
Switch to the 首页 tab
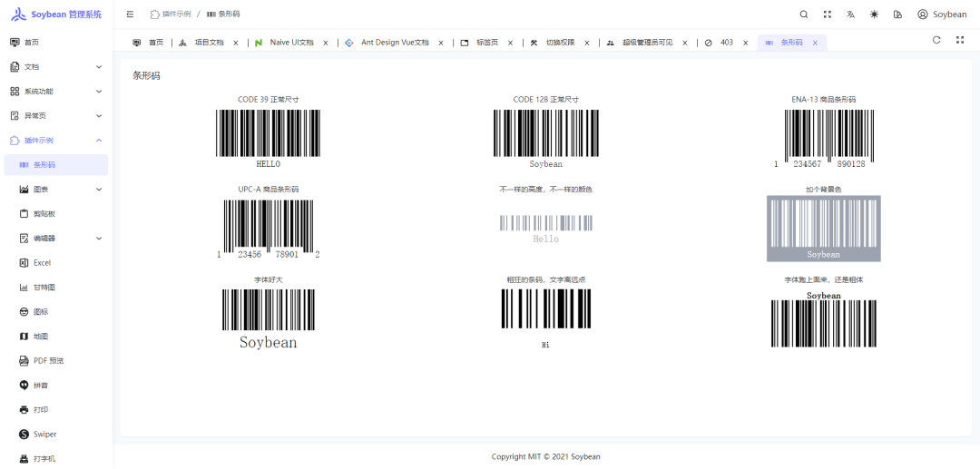click(x=148, y=43)
